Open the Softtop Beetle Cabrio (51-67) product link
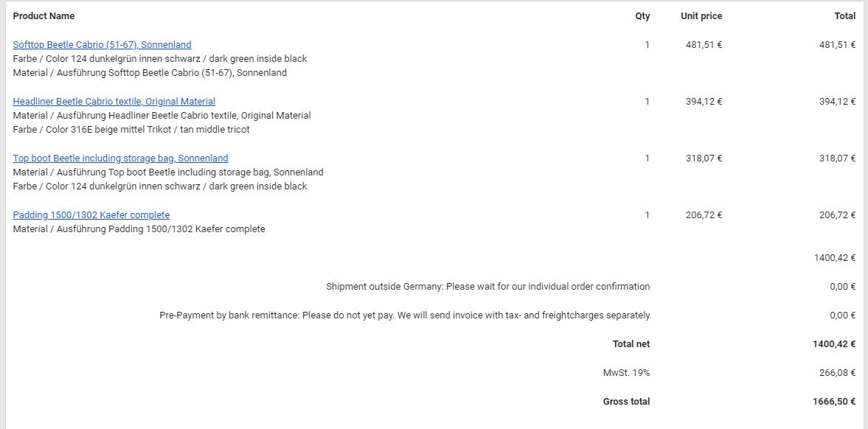 click(x=102, y=45)
